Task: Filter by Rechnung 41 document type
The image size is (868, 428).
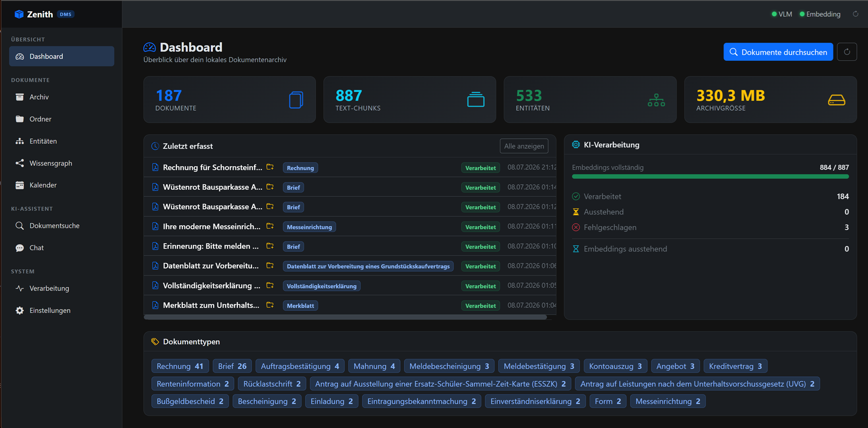Action: click(180, 366)
